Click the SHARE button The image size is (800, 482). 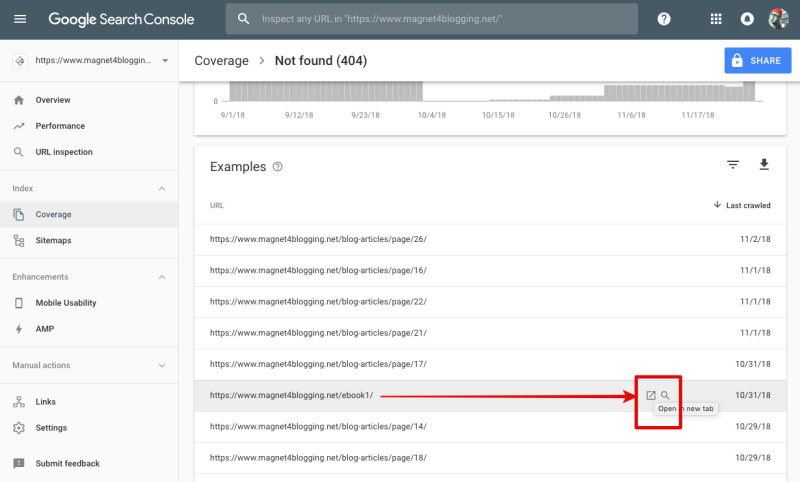[758, 60]
